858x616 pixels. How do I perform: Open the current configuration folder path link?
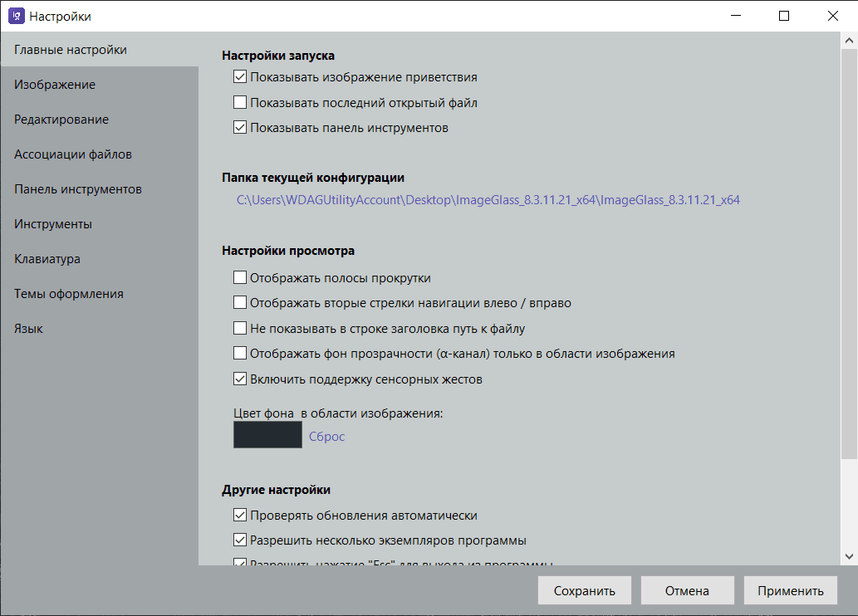488,200
